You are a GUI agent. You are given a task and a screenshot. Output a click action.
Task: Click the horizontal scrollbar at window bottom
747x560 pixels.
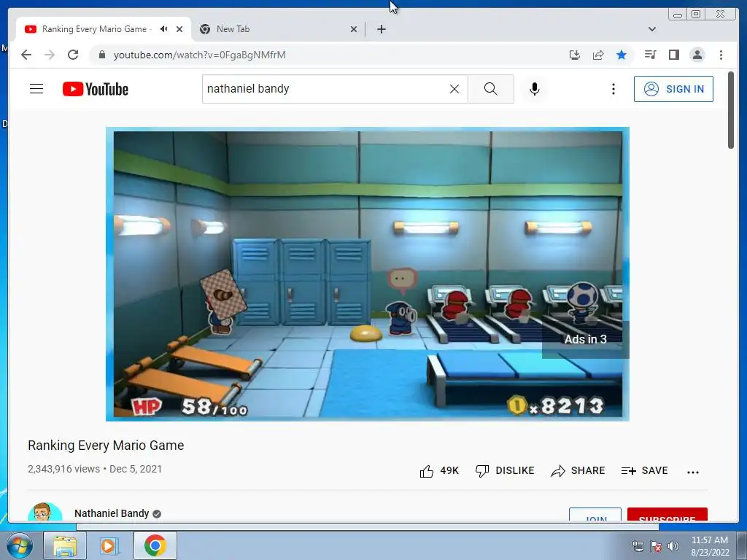tap(368, 526)
